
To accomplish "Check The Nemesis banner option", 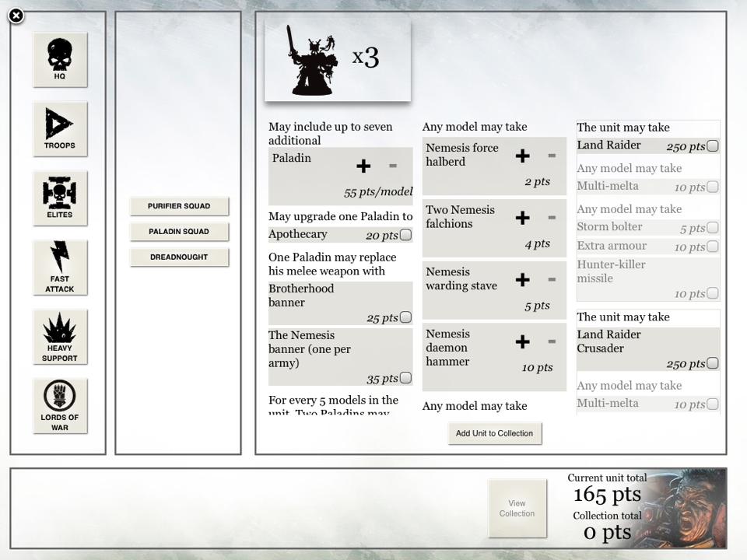I will [405, 378].
